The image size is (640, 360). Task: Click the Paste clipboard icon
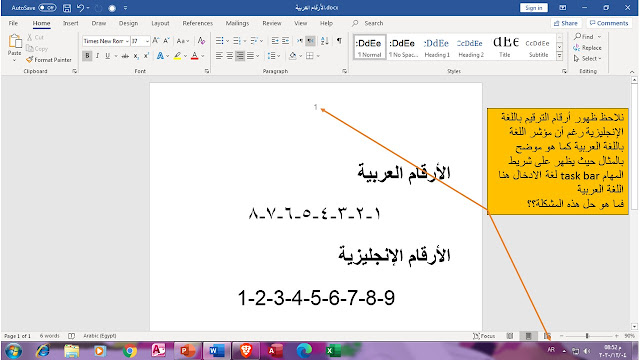[15, 42]
